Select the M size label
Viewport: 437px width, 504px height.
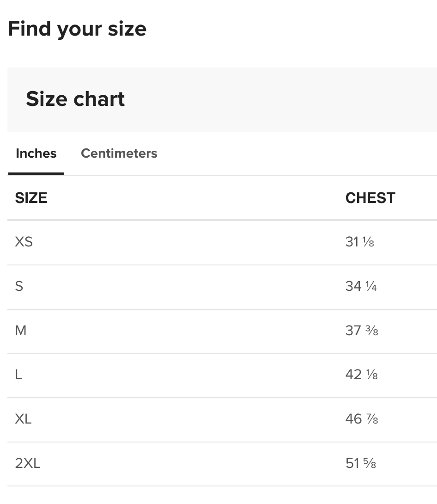[21, 331]
